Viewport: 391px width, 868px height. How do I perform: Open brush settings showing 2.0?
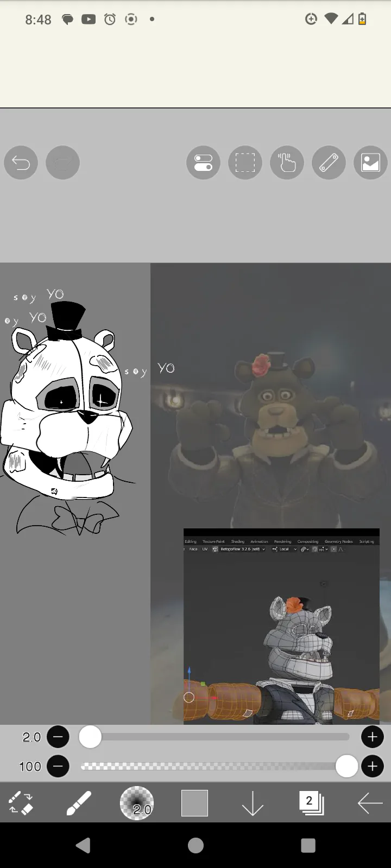137,803
